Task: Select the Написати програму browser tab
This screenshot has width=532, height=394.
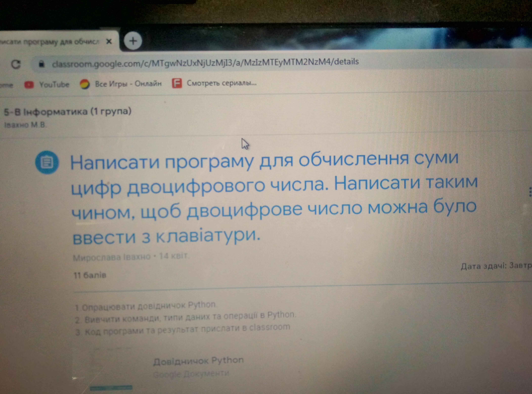Action: tap(50, 42)
